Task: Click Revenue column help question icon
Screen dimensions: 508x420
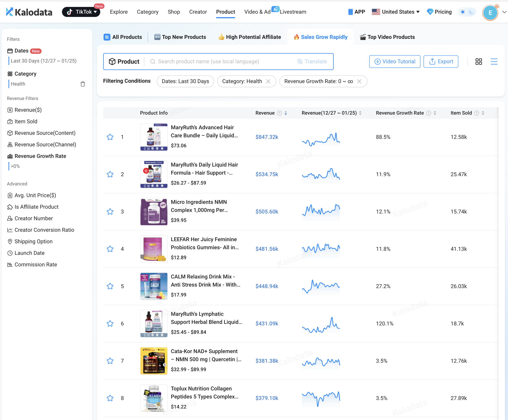Action: [x=279, y=113]
